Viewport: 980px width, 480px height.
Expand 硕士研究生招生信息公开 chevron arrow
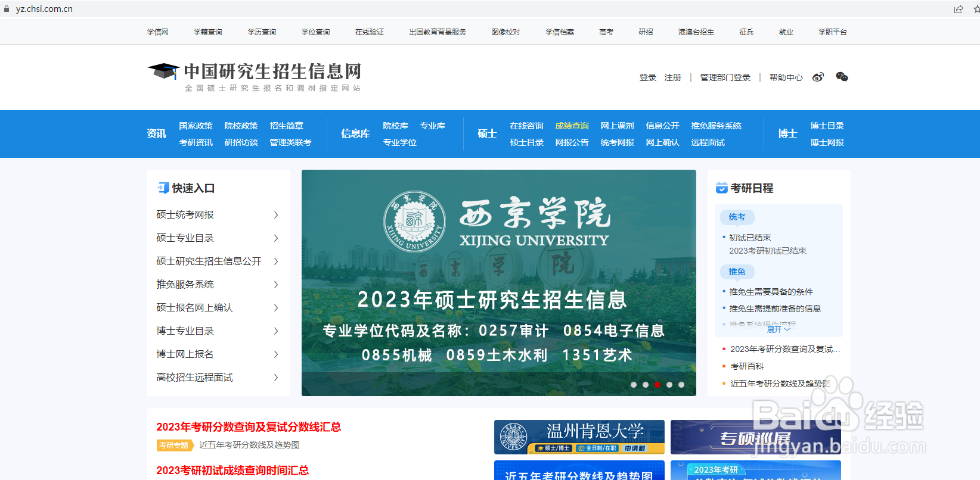(x=276, y=261)
